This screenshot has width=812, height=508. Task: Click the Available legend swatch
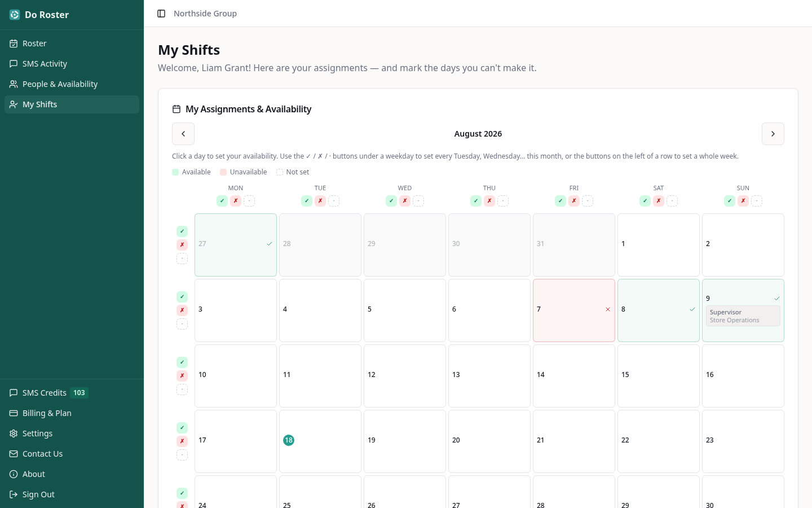click(x=175, y=172)
